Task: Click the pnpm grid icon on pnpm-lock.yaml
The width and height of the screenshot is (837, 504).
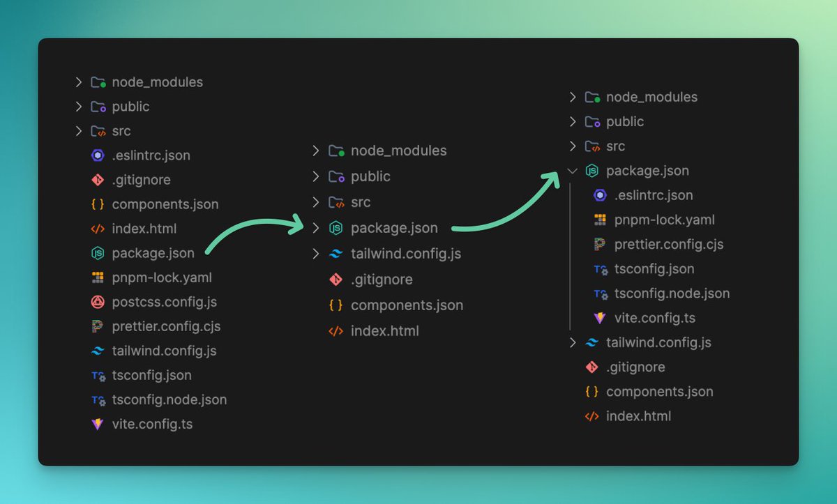Action: tap(97, 277)
